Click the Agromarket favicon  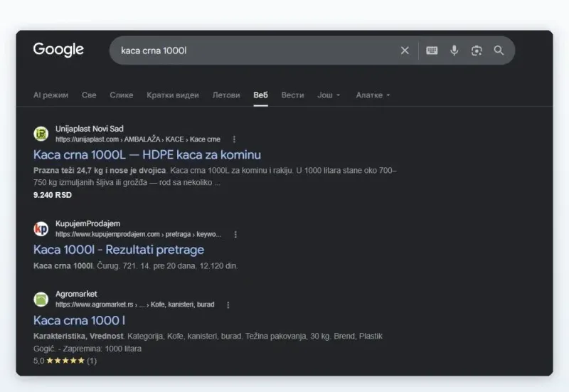coord(41,299)
